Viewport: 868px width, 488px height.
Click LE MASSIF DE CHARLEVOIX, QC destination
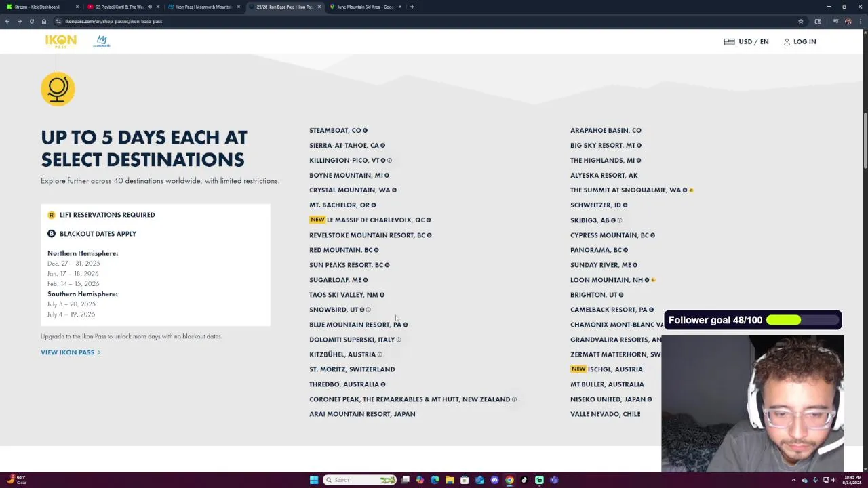[x=376, y=220]
